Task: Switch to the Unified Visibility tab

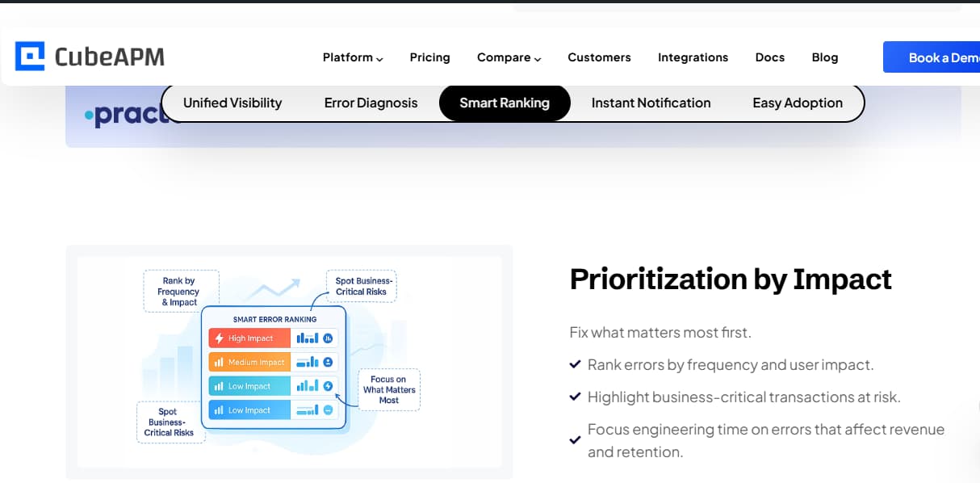Action: pyautogui.click(x=232, y=103)
